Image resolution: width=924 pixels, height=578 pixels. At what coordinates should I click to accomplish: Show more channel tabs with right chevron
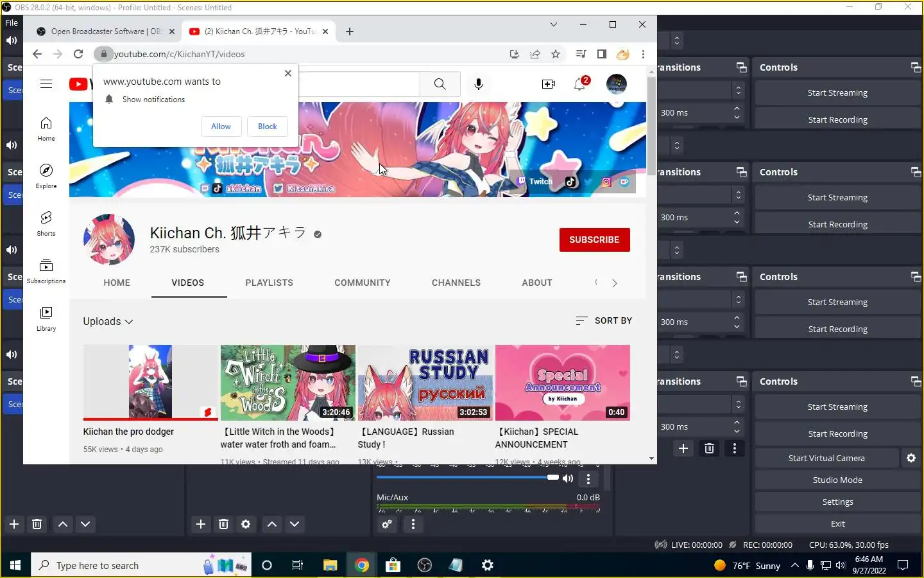click(x=615, y=283)
